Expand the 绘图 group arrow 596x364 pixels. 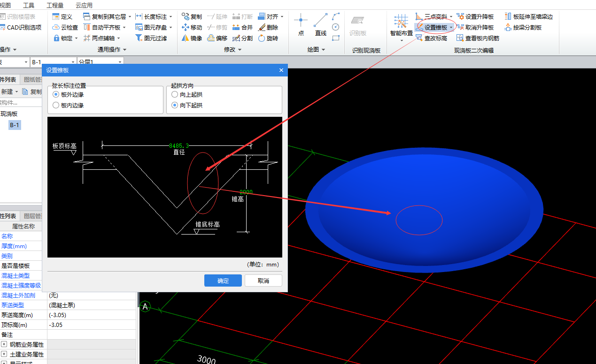coord(323,50)
